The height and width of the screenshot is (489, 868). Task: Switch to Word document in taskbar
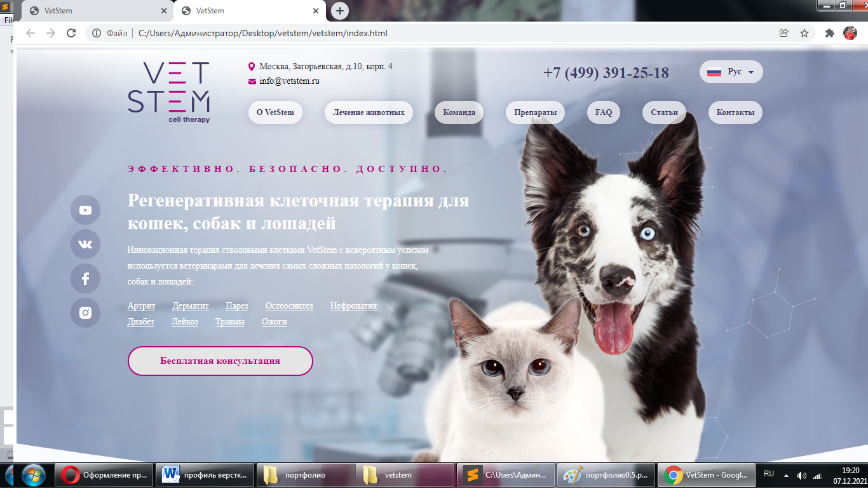[205, 474]
